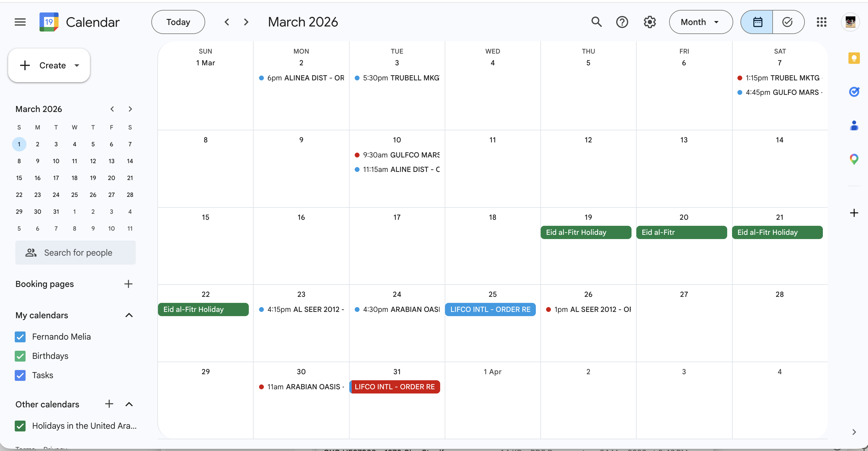The height and width of the screenshot is (451, 868).
Task: Go to the next month
Action: click(x=246, y=22)
